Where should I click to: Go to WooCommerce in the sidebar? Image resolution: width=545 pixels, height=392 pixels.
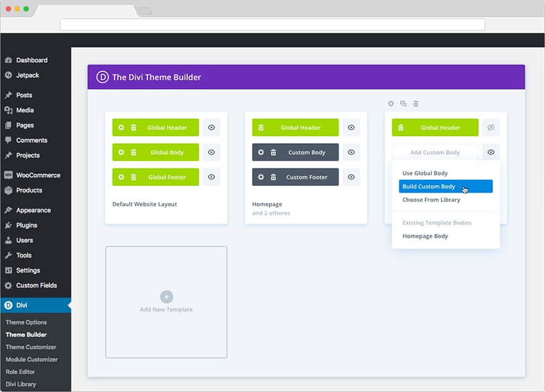tap(37, 175)
